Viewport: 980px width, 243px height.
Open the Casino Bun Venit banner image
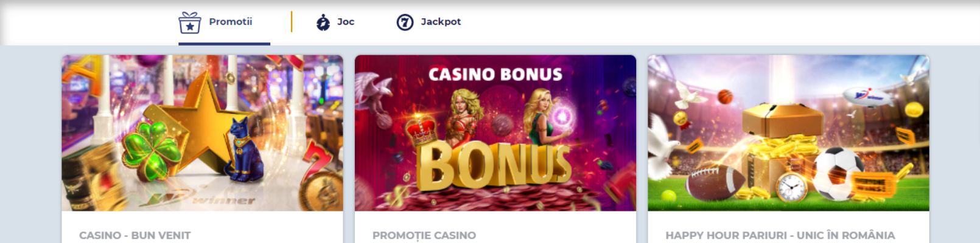click(202, 133)
